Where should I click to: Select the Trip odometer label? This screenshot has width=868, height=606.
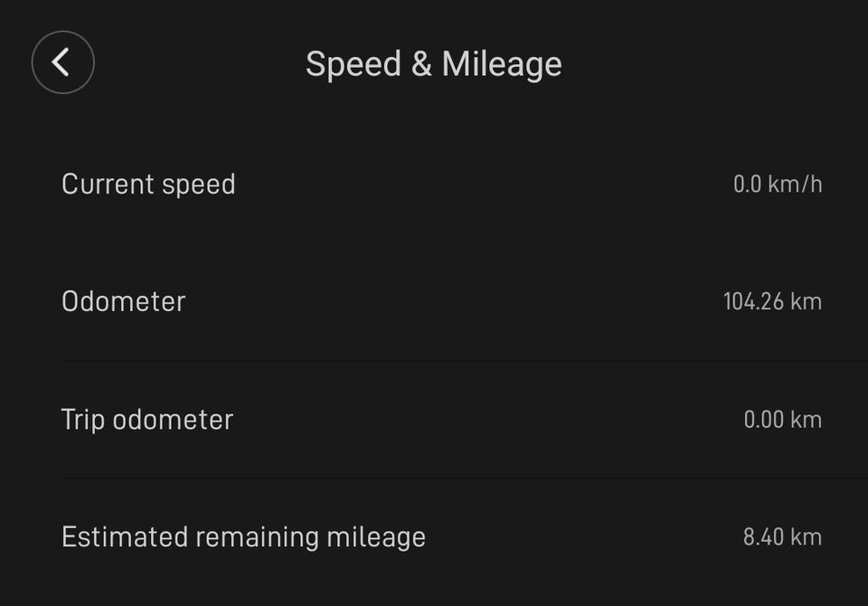[x=146, y=420]
